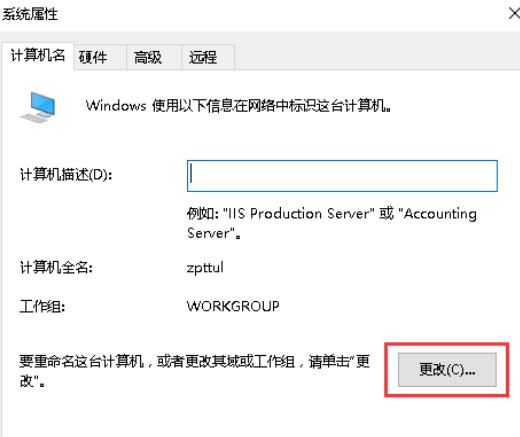Click the "IIS Production Server" example text

tap(299, 214)
